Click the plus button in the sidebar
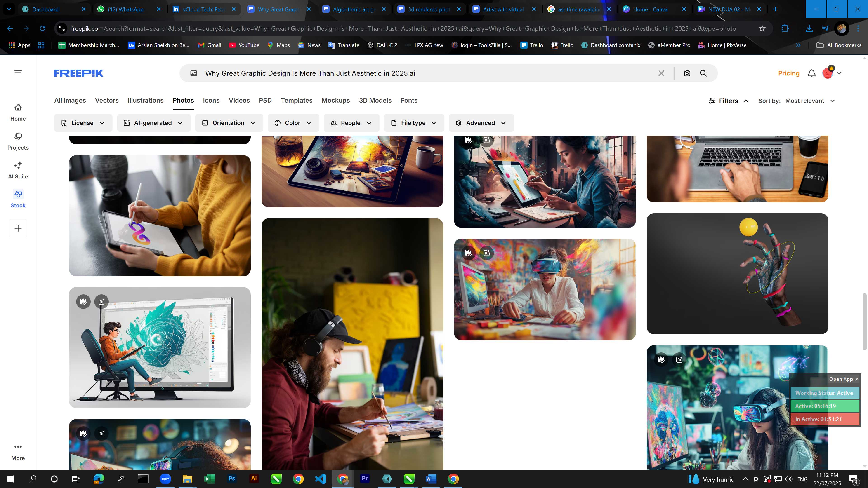The image size is (868, 488). (x=18, y=228)
